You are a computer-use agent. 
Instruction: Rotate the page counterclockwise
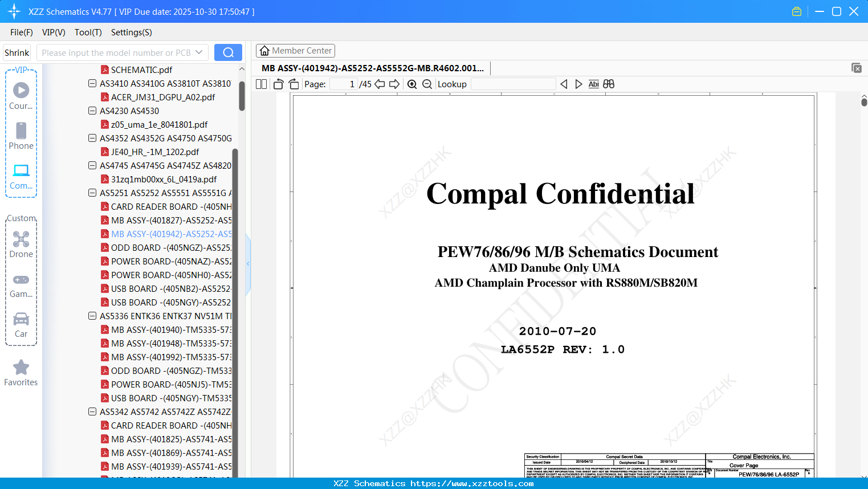coord(279,84)
